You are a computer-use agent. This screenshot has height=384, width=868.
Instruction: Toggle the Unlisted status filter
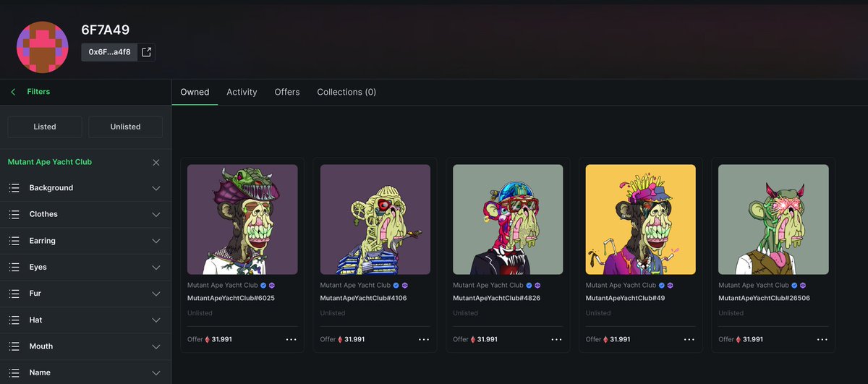click(x=126, y=127)
